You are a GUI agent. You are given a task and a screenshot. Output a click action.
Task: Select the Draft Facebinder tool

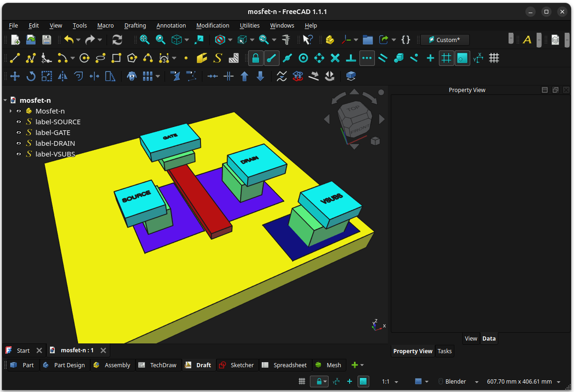(202, 58)
